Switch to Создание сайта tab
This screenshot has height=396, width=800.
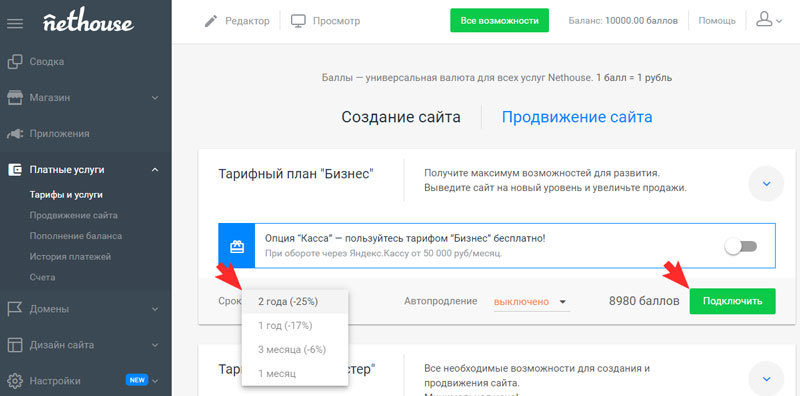tap(401, 117)
